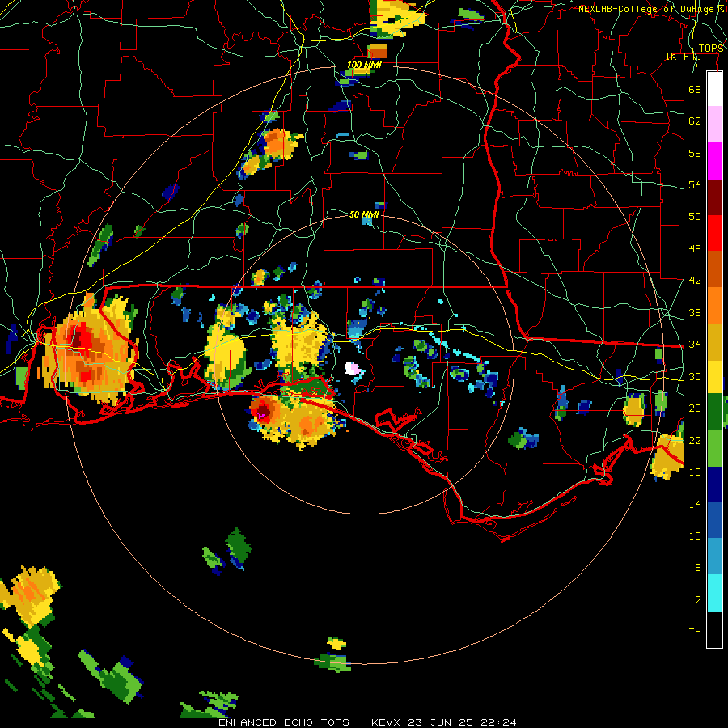Image resolution: width=728 pixels, height=728 pixels.
Task: Click the 46 legend value
Action: click(x=695, y=249)
